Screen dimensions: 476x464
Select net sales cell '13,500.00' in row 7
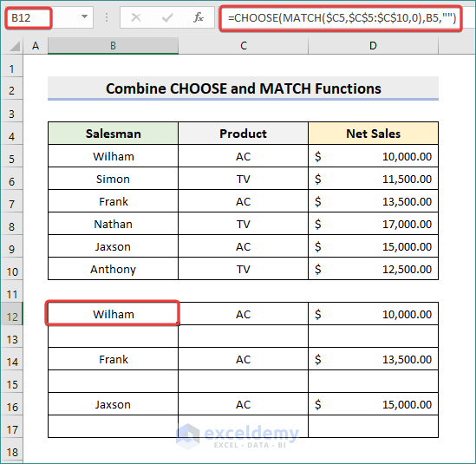click(x=373, y=201)
